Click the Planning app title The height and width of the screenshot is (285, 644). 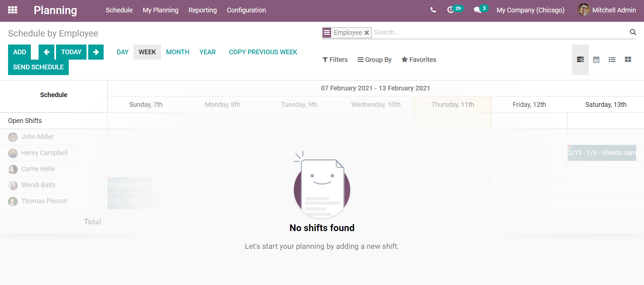[55, 10]
